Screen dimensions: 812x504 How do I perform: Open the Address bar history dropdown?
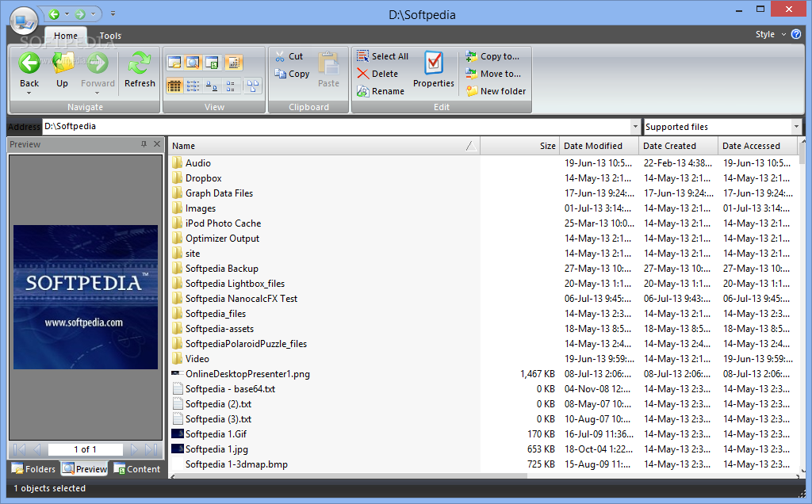tap(635, 126)
